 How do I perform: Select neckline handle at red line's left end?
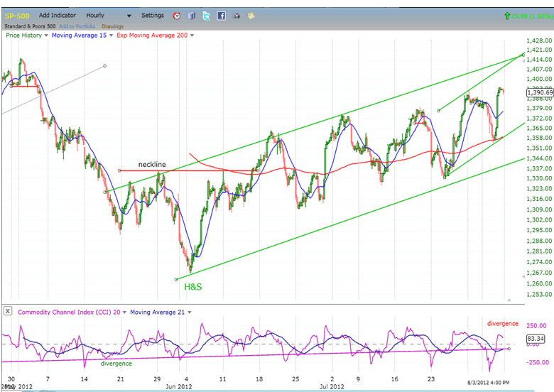coord(119,170)
